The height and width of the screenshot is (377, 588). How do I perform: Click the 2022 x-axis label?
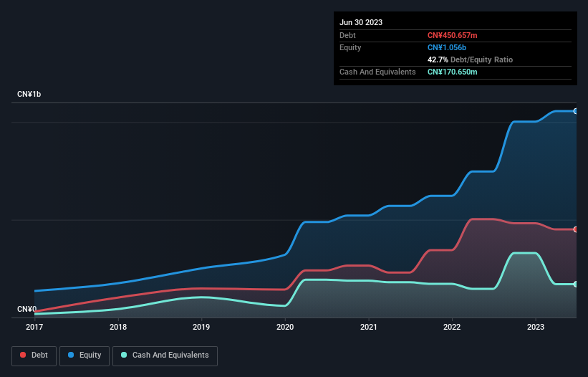pyautogui.click(x=452, y=327)
